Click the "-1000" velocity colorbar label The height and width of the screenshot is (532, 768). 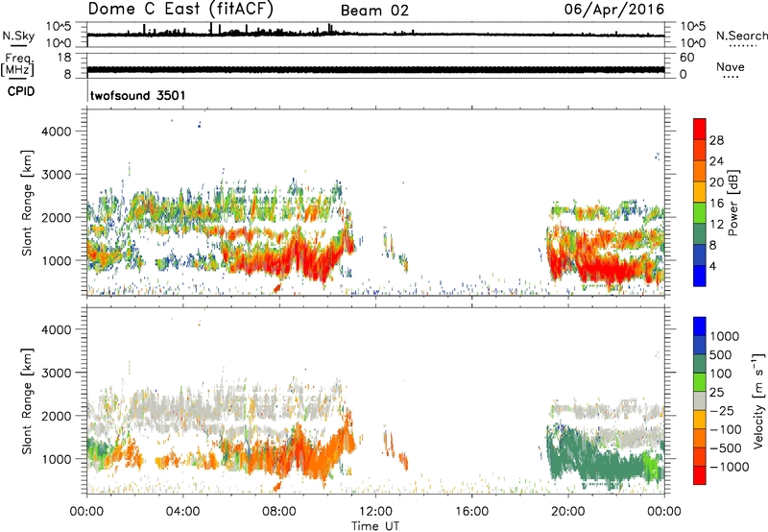pos(729,467)
